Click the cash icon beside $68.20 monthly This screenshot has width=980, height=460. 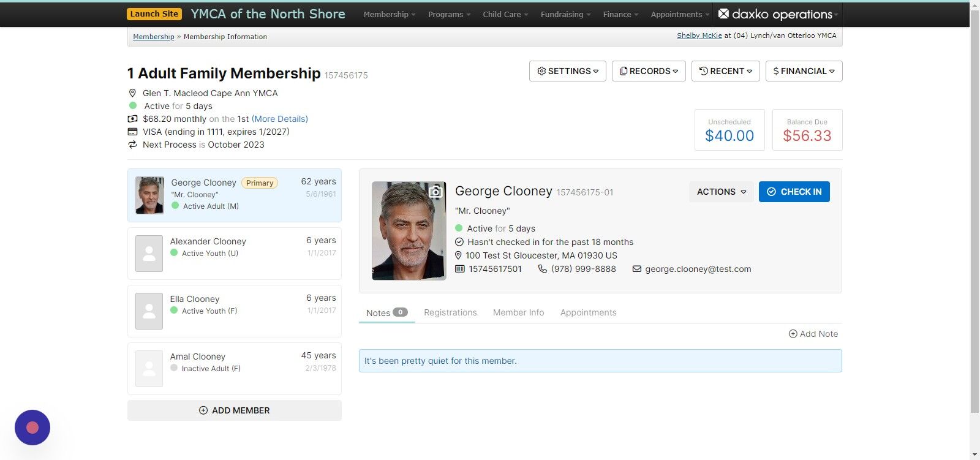pyautogui.click(x=132, y=119)
